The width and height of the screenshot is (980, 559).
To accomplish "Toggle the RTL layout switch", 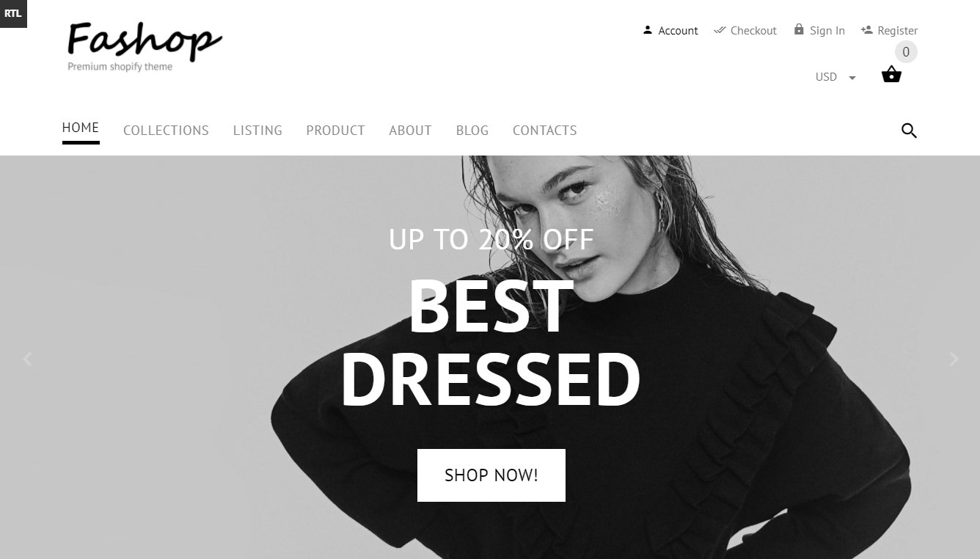I will click(13, 13).
